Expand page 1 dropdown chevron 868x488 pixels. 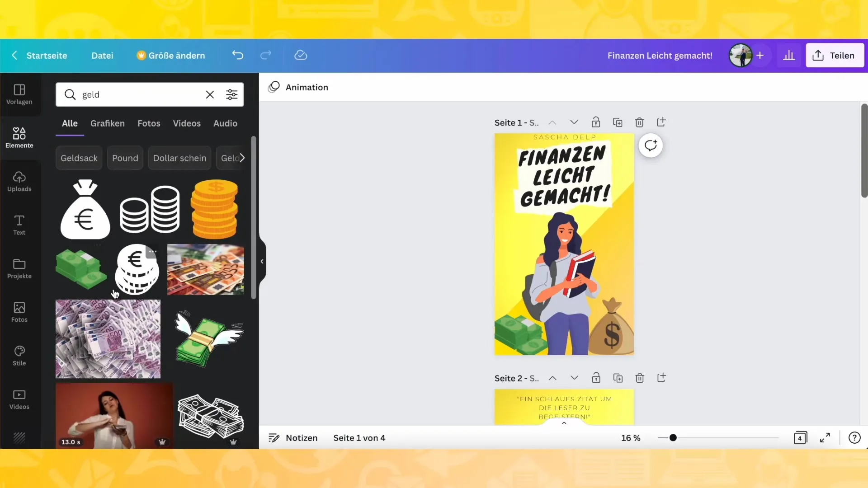tap(574, 122)
